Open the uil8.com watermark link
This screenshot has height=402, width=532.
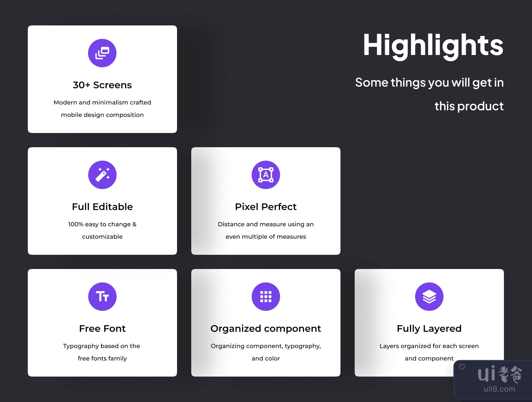pyautogui.click(x=499, y=389)
